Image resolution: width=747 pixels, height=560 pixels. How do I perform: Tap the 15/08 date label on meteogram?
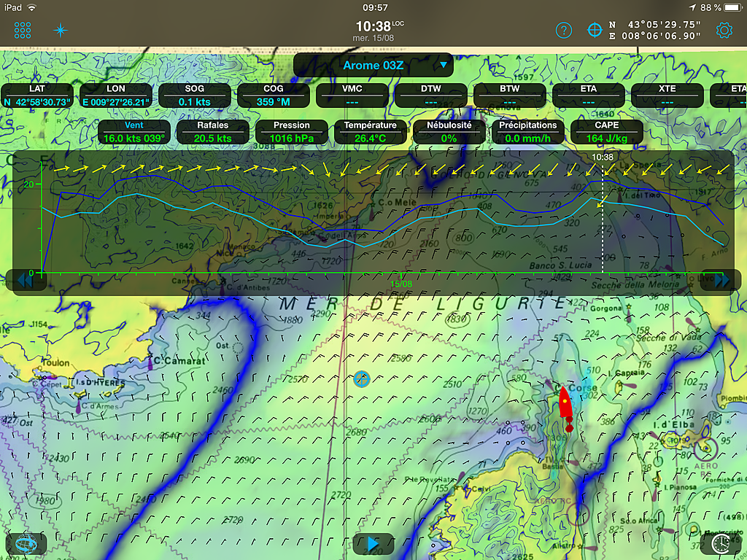[401, 284]
